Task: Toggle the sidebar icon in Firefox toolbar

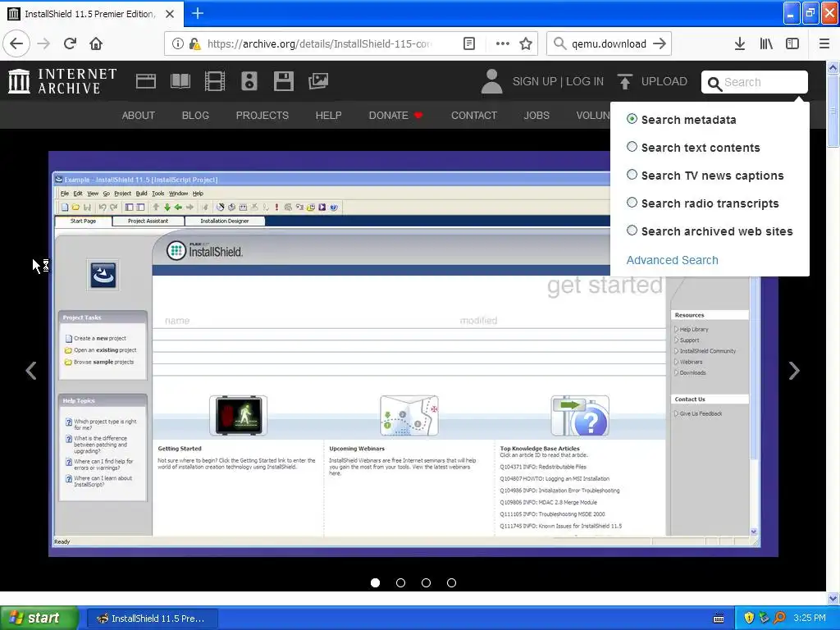Action: (792, 43)
